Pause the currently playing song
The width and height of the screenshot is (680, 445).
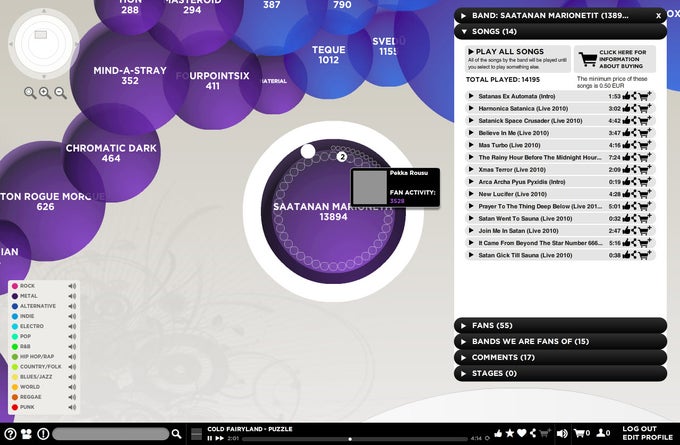point(210,438)
